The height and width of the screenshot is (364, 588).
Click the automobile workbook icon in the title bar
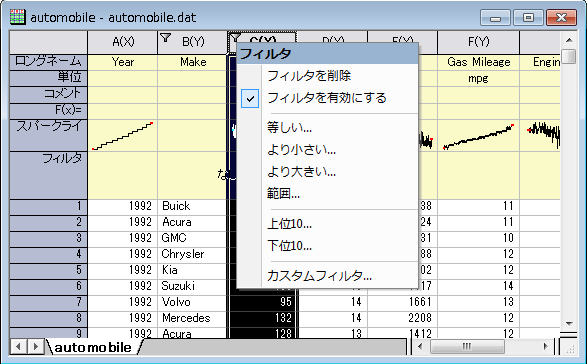click(17, 17)
